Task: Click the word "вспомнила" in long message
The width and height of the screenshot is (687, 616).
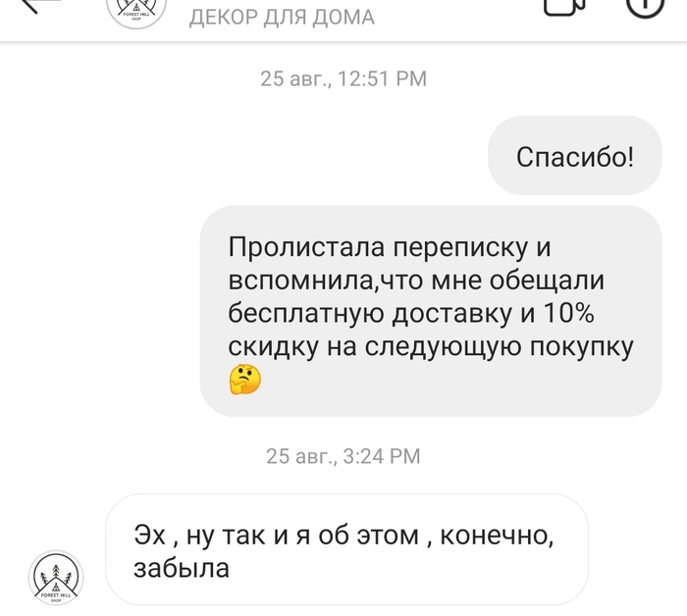Action: tap(300, 282)
